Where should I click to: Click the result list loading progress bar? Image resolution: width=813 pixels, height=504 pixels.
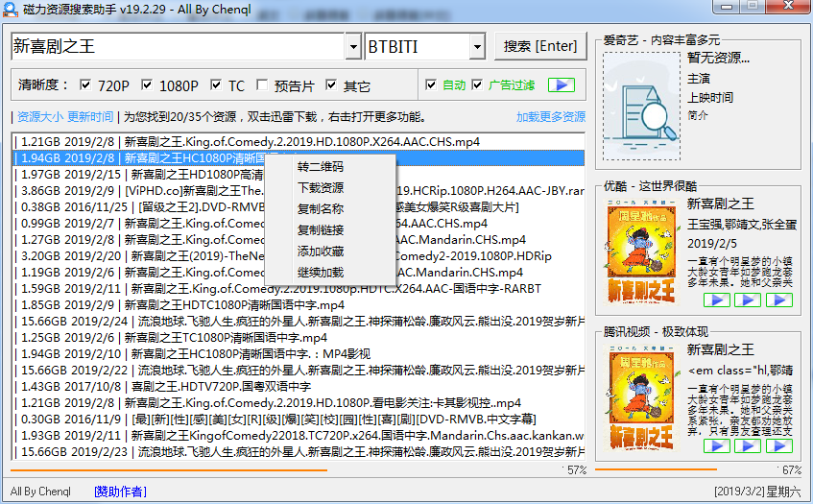pos(169,470)
